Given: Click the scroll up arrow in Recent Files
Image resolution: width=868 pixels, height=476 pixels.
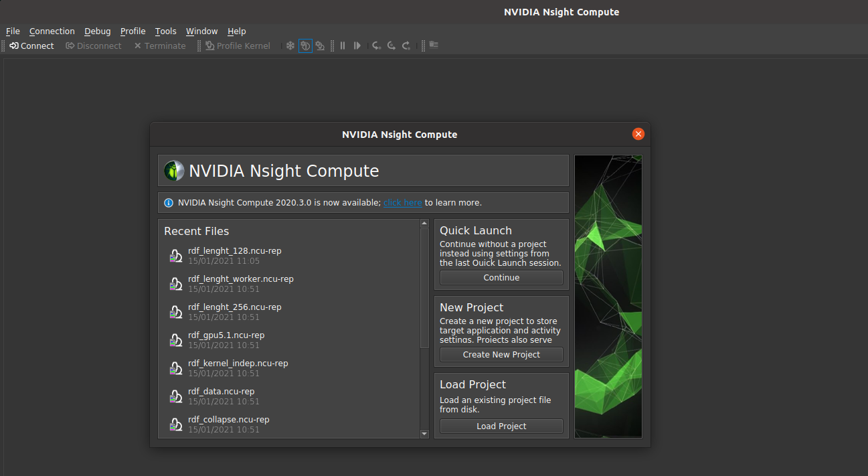Looking at the screenshot, I should (424, 224).
